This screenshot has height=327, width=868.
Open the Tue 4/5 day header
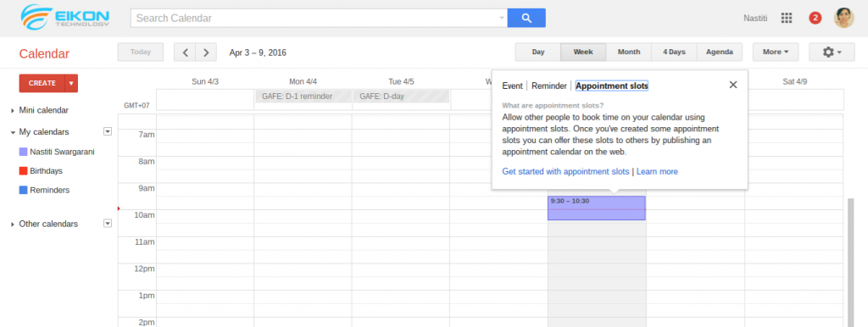click(401, 81)
